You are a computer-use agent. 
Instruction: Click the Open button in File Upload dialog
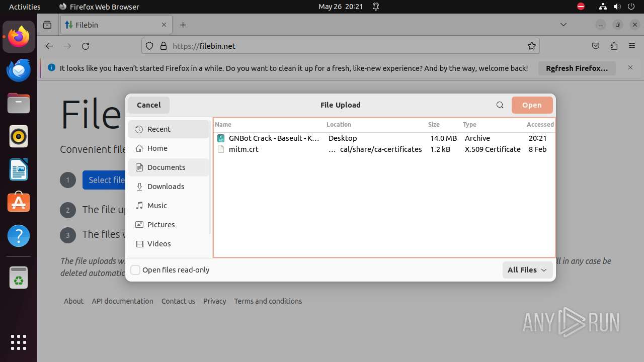pos(532,105)
